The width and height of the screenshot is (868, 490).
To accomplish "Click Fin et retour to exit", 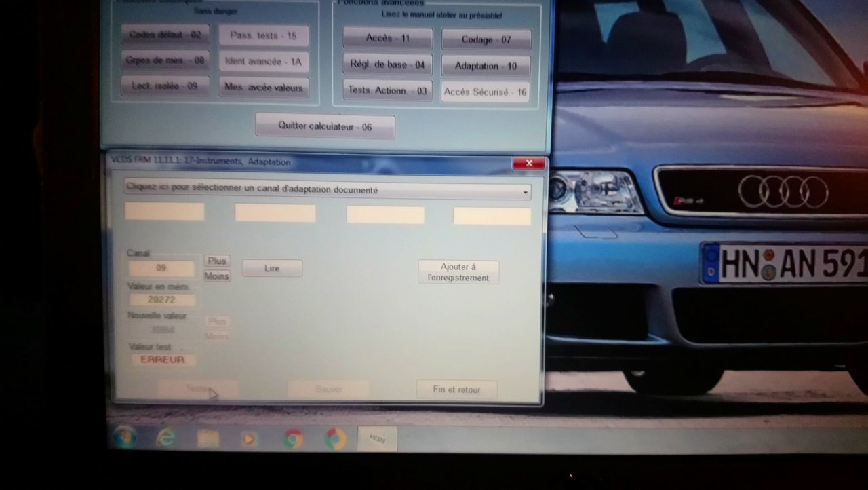I will [x=456, y=390].
